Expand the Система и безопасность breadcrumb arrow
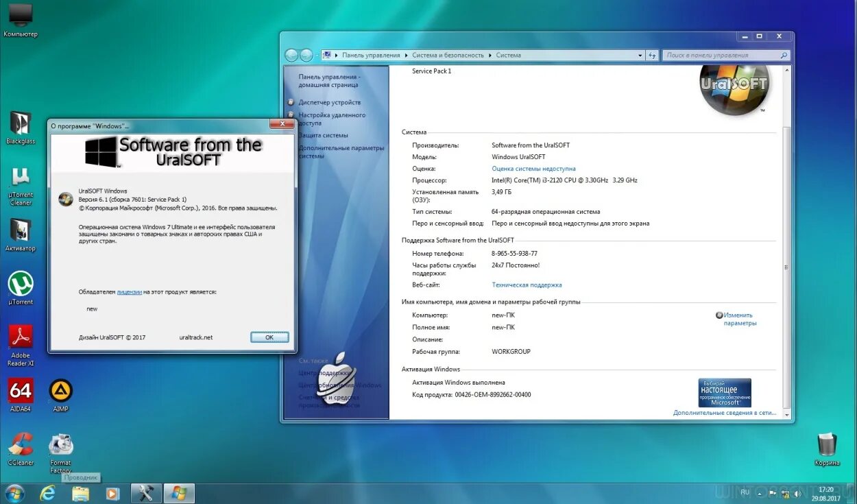 pyautogui.click(x=490, y=56)
